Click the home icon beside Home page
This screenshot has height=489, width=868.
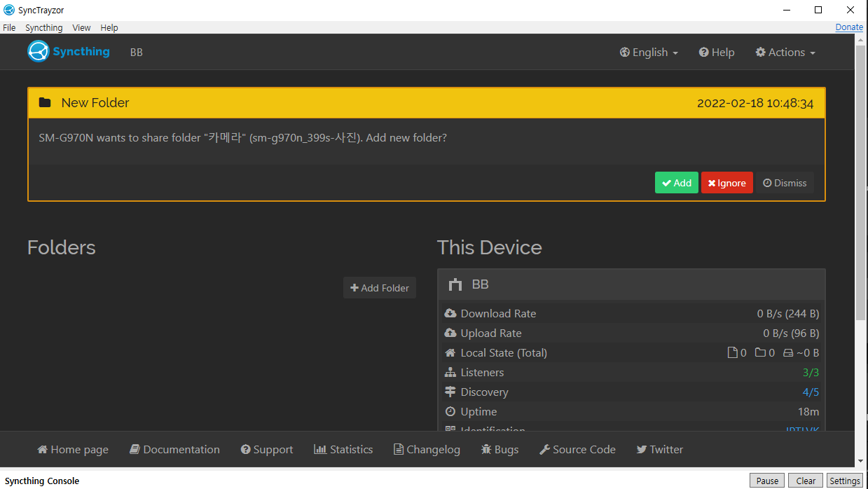tap(43, 450)
